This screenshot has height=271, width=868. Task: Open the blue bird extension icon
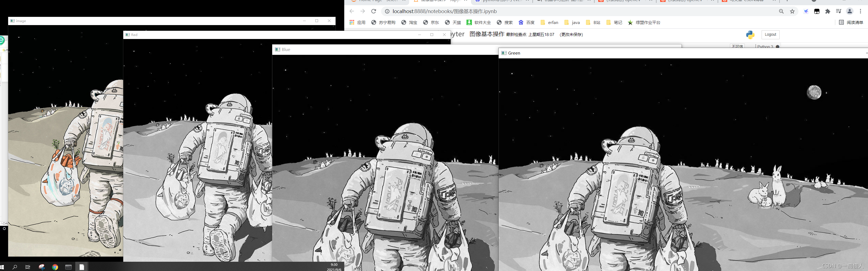tap(806, 11)
